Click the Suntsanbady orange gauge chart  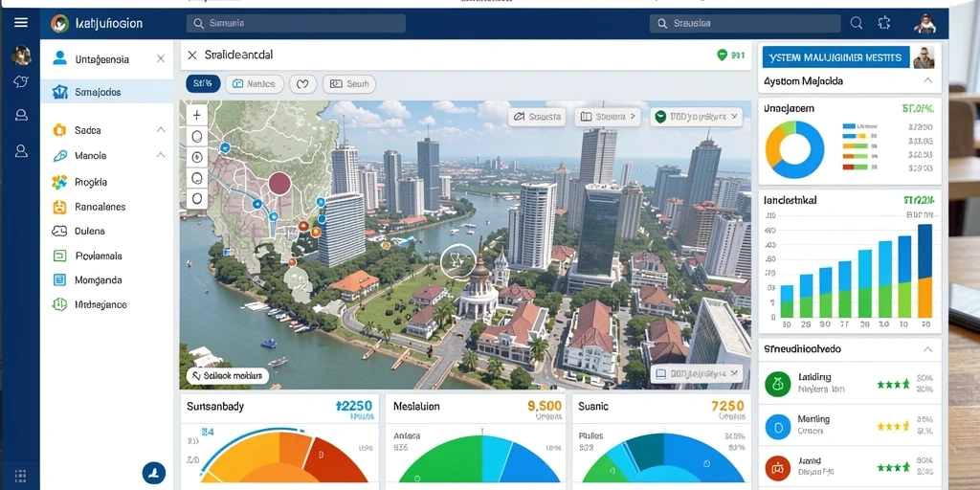(x=284, y=455)
